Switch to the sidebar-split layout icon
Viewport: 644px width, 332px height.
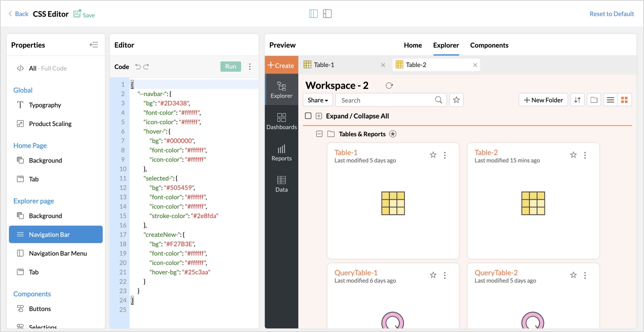(x=327, y=14)
